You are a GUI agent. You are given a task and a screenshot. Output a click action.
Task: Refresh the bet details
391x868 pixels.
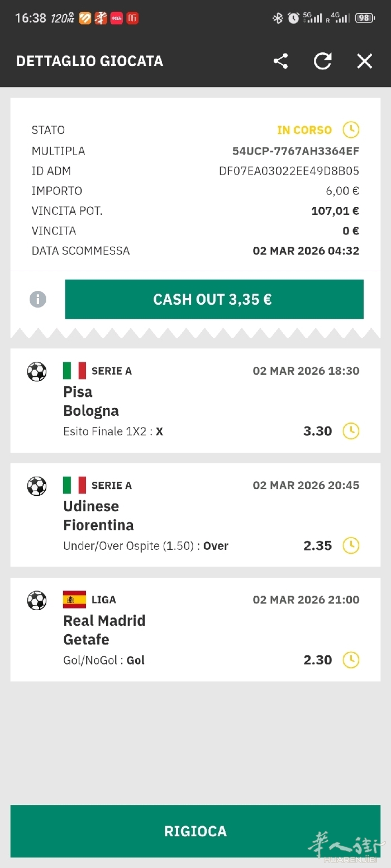(x=323, y=61)
